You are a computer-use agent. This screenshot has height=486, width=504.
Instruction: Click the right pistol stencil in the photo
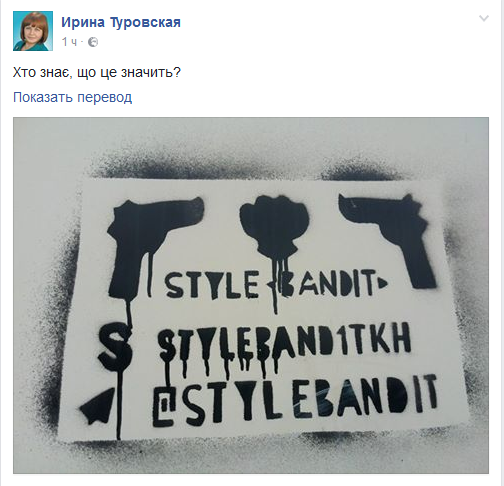388,240
